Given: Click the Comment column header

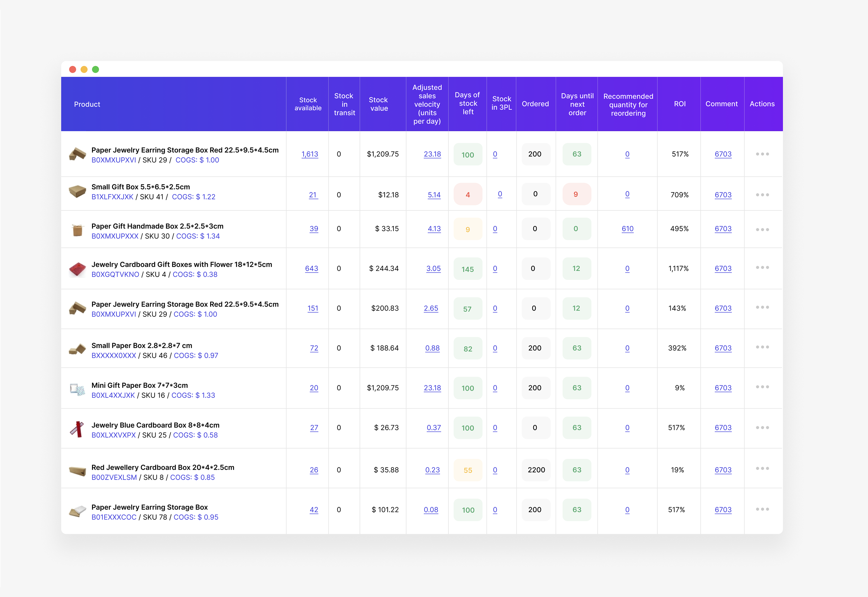Looking at the screenshot, I should (722, 104).
